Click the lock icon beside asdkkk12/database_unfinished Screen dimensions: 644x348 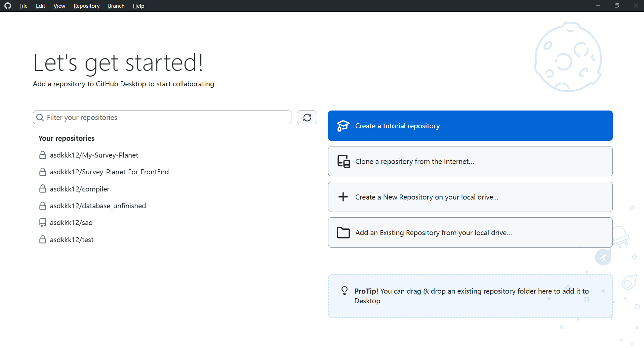click(x=43, y=206)
